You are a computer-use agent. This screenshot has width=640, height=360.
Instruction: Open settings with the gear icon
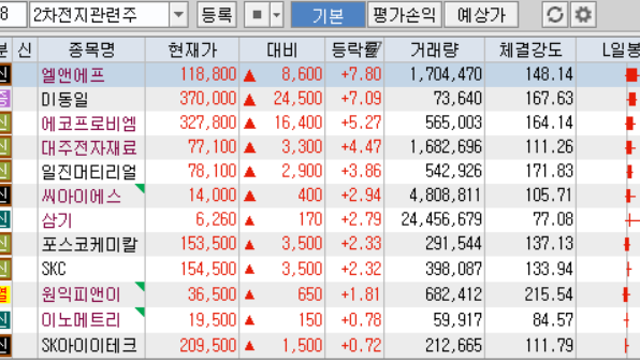583,15
